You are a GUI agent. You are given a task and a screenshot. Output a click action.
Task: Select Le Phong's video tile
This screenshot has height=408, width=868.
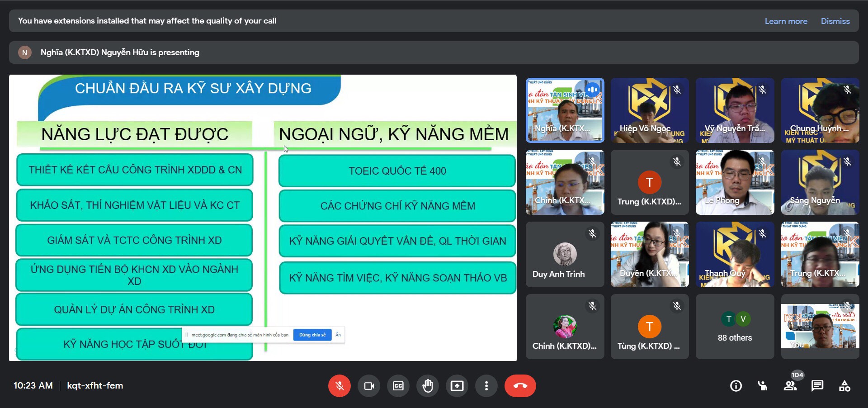pos(735,182)
